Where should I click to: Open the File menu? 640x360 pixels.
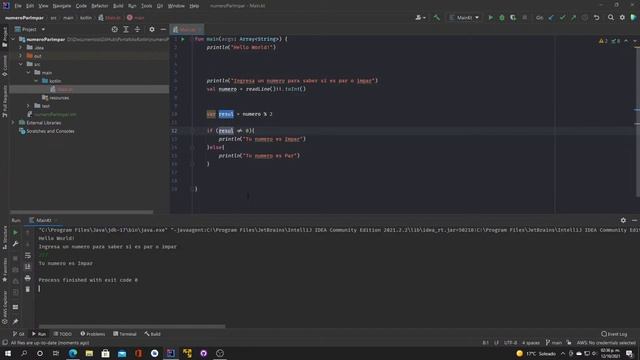coord(18,6)
